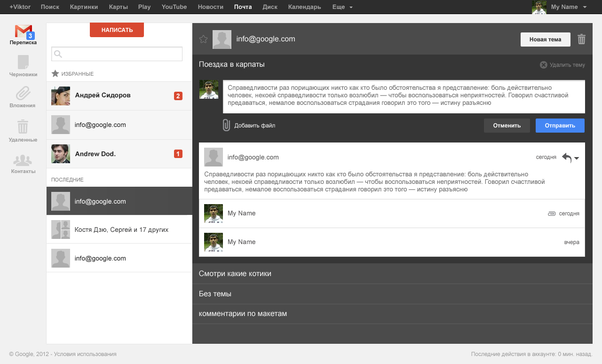This screenshot has width=602, height=364.
Task: Collapse thread Поездка в карпаты
Action: click(232, 64)
